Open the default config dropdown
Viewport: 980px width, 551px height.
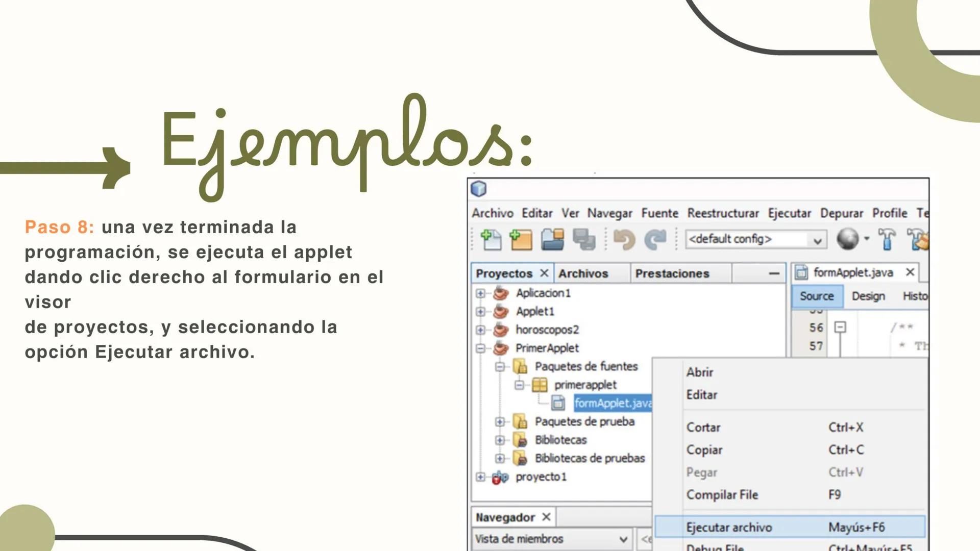818,239
